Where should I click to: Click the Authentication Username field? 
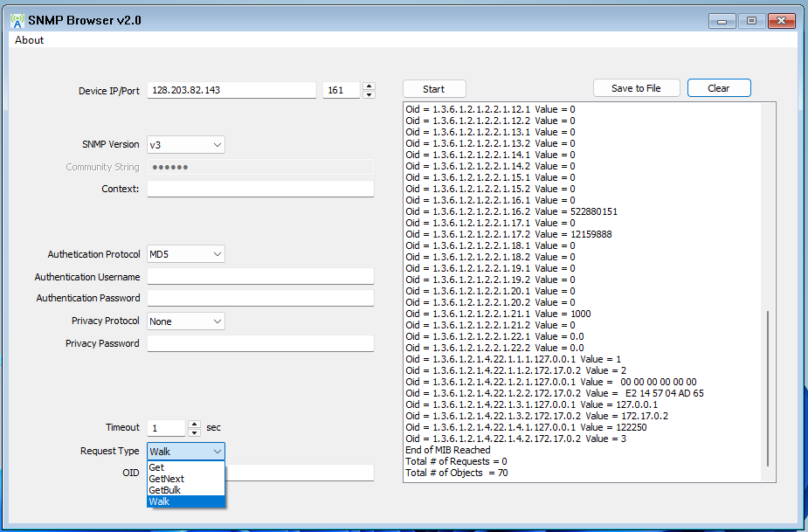(259, 276)
